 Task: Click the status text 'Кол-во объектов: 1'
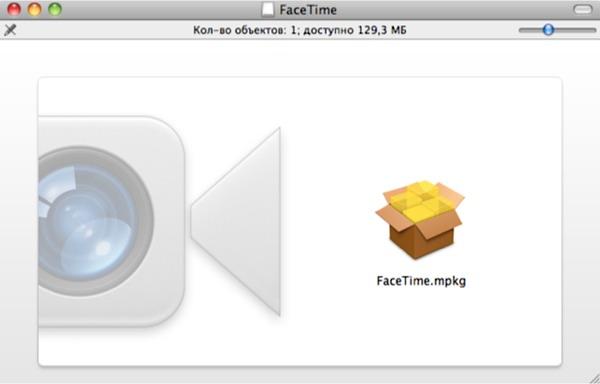(244, 30)
